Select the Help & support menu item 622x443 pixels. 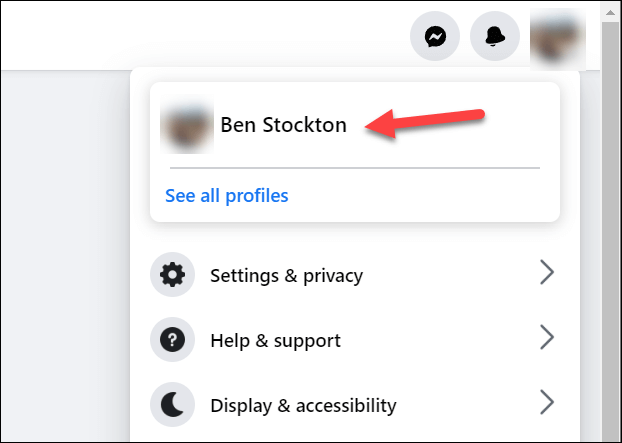pos(275,340)
